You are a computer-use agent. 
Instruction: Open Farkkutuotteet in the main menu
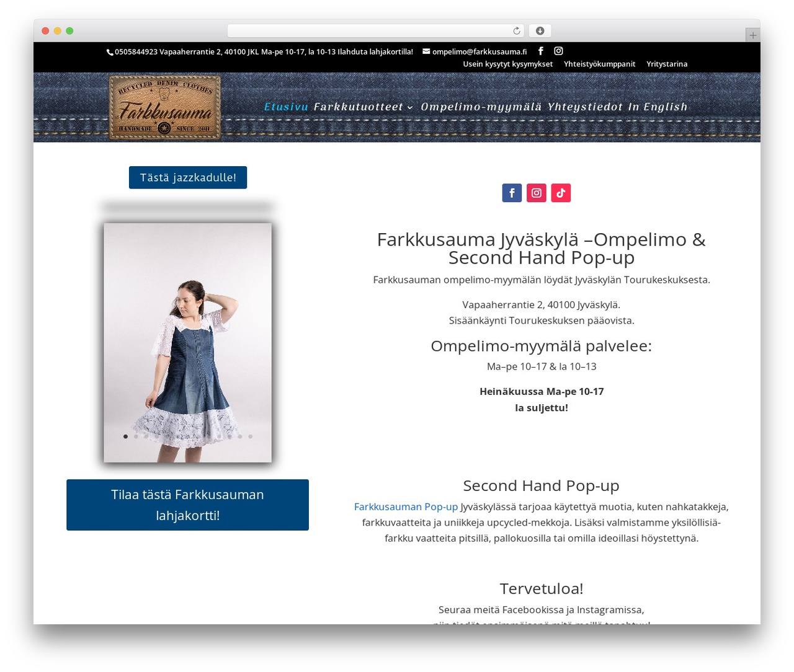click(359, 107)
